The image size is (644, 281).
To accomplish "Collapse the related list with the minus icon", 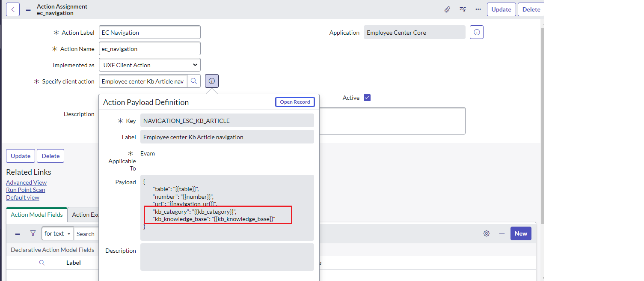I will click(x=502, y=233).
